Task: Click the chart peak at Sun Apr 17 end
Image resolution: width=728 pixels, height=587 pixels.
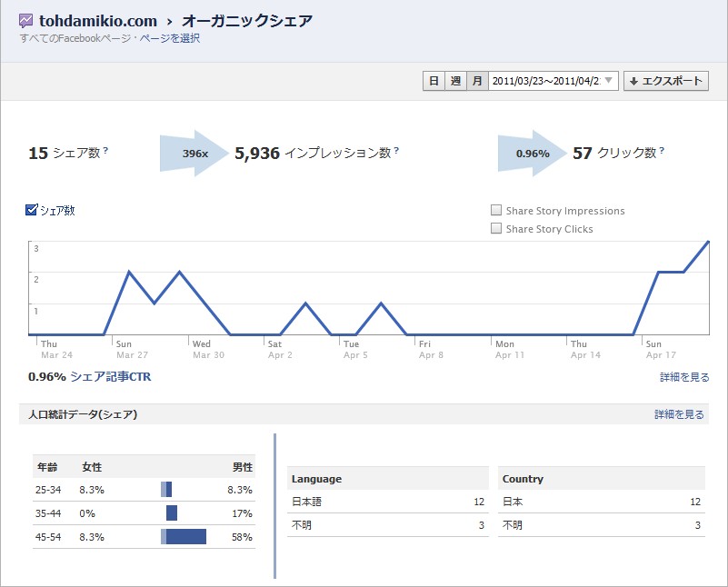Action: point(708,242)
